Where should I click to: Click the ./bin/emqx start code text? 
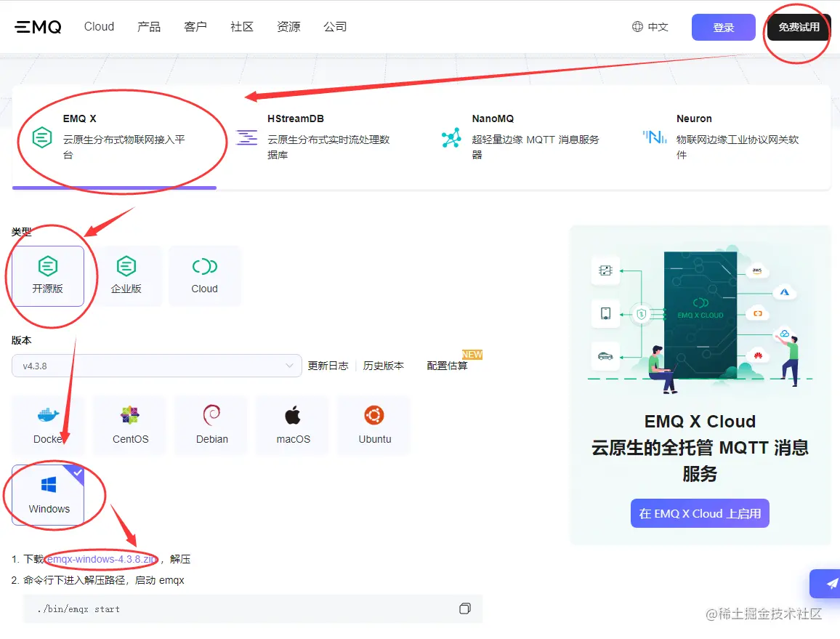pyautogui.click(x=78, y=609)
